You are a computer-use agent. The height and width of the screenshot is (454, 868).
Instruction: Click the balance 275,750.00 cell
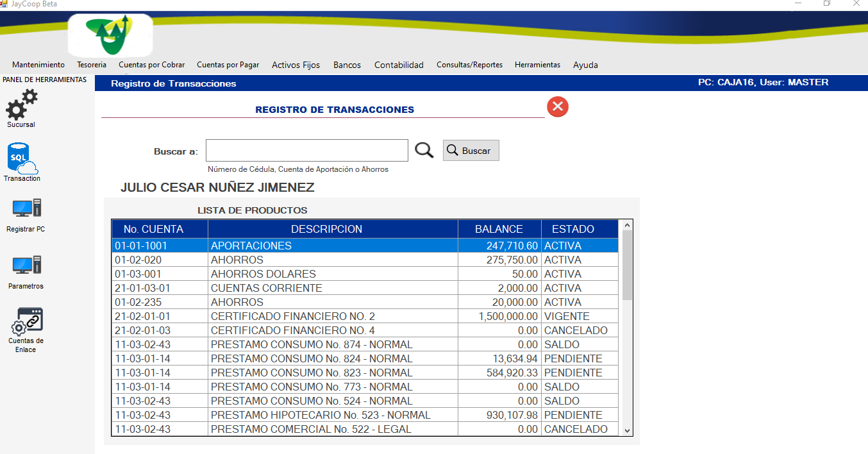click(499, 260)
